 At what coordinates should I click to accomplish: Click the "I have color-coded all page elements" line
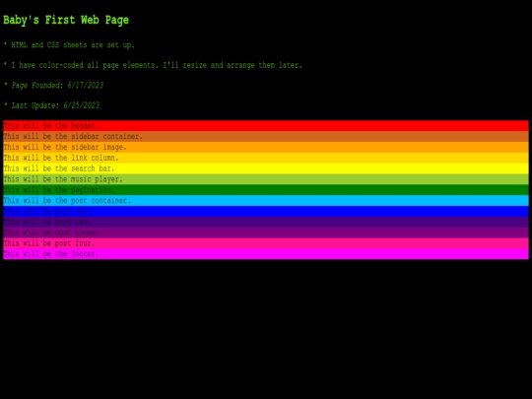(153, 65)
